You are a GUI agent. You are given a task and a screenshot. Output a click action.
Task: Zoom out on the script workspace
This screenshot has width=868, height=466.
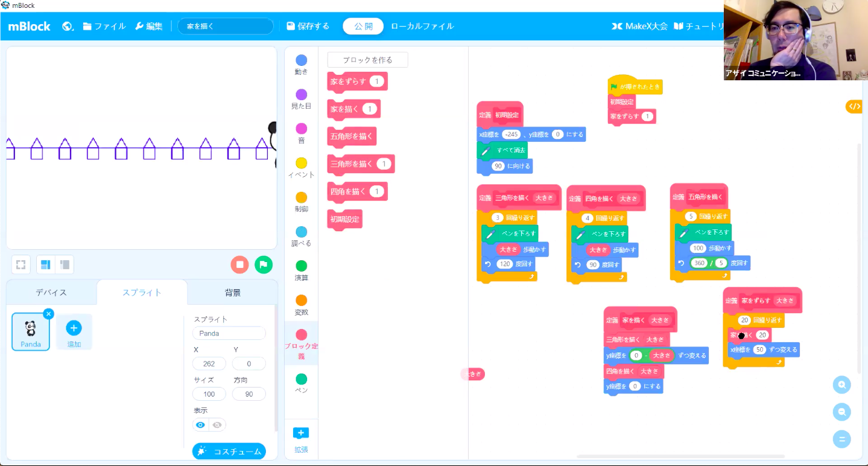coord(841,412)
